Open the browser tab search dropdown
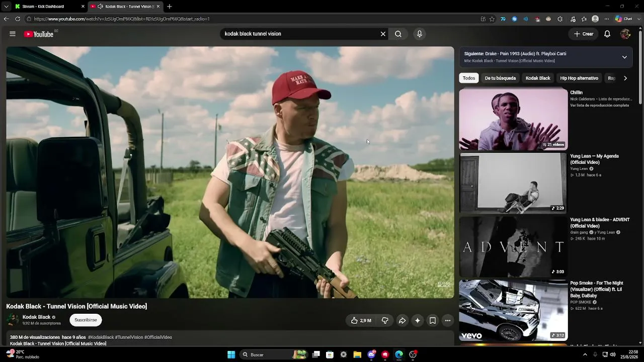 tap(6, 7)
